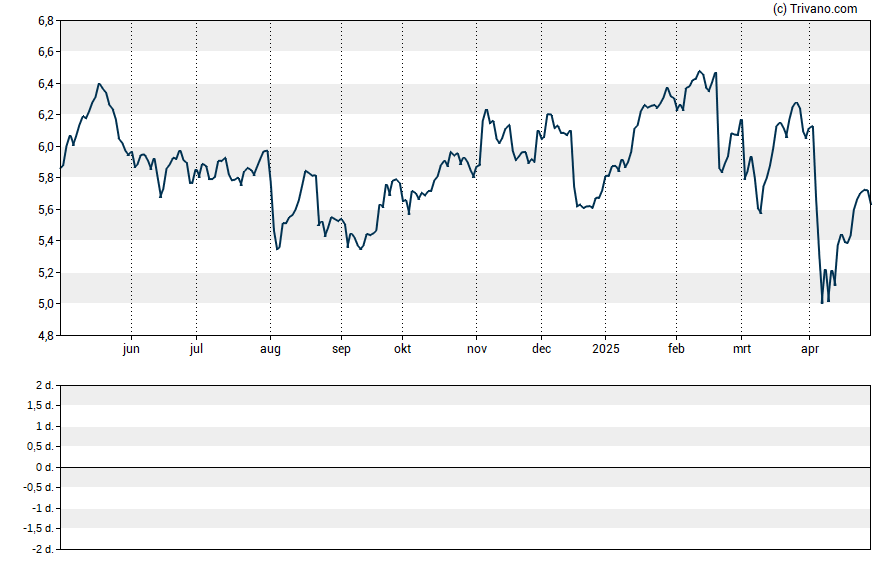Click the '2025' year label
This screenshot has width=888, height=565.
[x=606, y=349]
